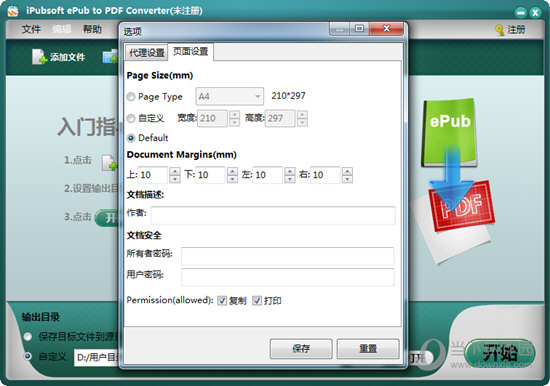Click the 左 left margin input field

tap(268, 175)
